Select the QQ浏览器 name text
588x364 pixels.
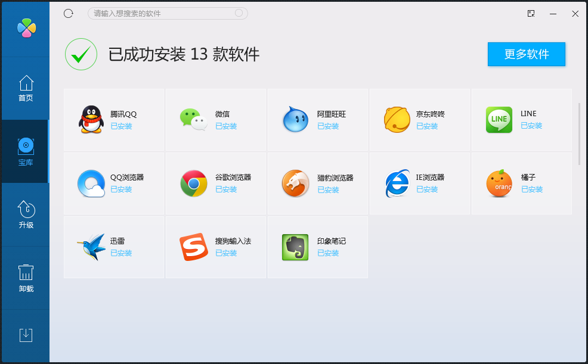tap(127, 178)
